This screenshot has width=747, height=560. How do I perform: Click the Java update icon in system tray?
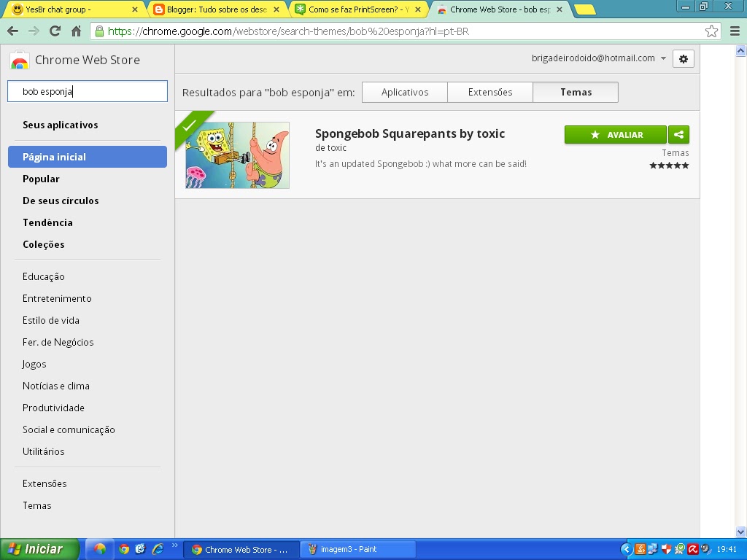click(x=640, y=549)
